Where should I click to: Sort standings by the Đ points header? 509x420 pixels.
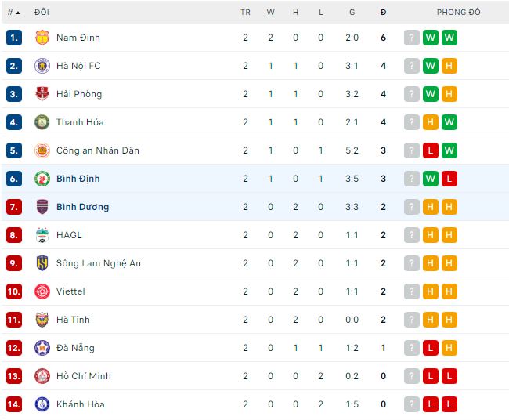[x=383, y=13]
